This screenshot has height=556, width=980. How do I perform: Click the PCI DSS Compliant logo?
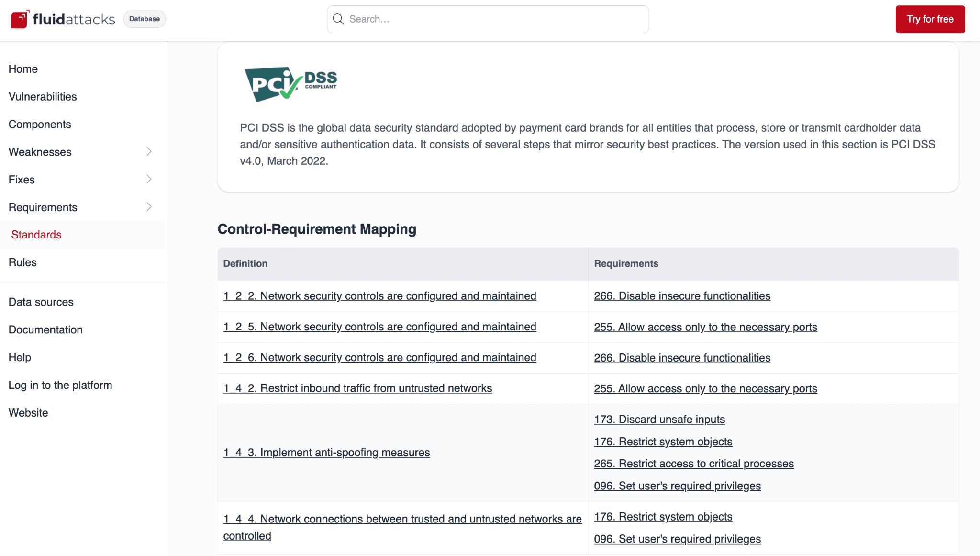290,84
